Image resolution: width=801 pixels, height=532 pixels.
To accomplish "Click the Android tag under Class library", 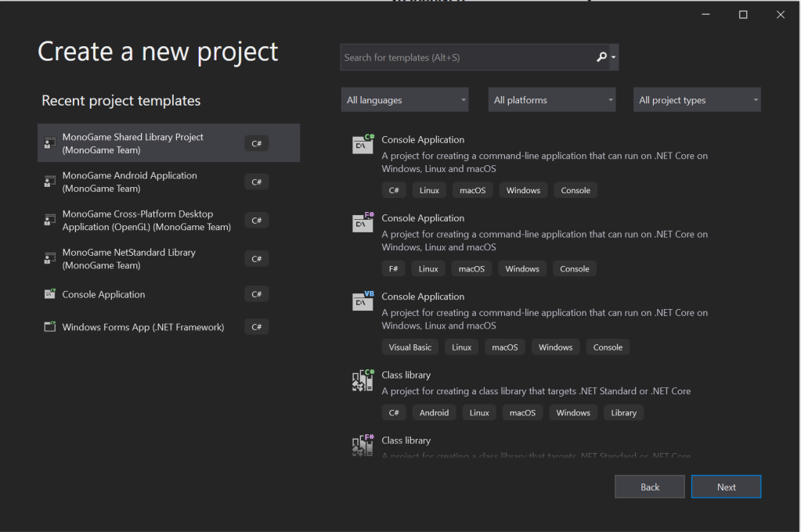I will [x=435, y=412].
